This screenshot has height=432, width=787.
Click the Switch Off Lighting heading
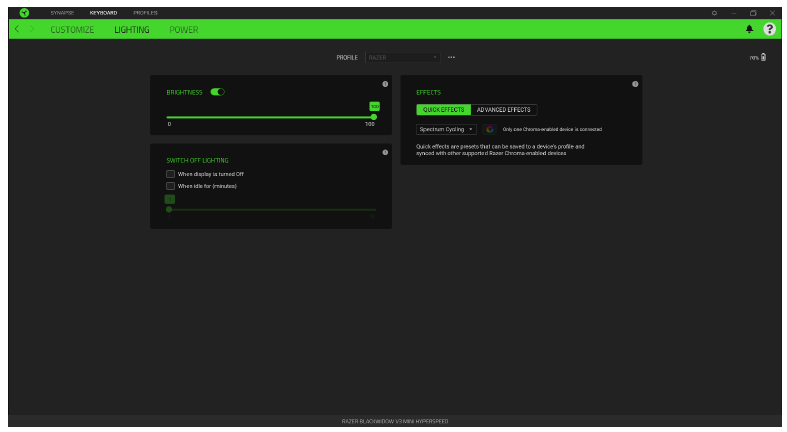(197, 161)
